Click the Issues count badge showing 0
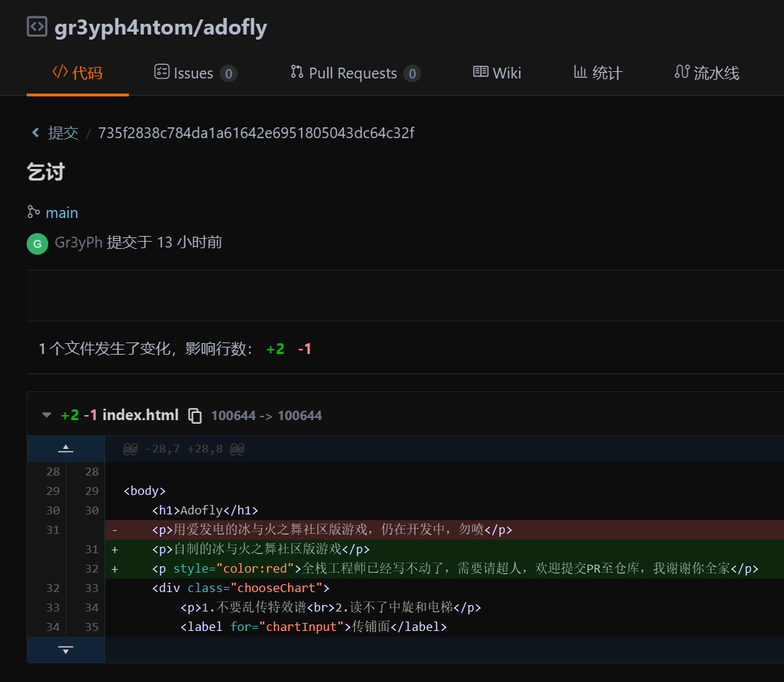 pos(228,73)
